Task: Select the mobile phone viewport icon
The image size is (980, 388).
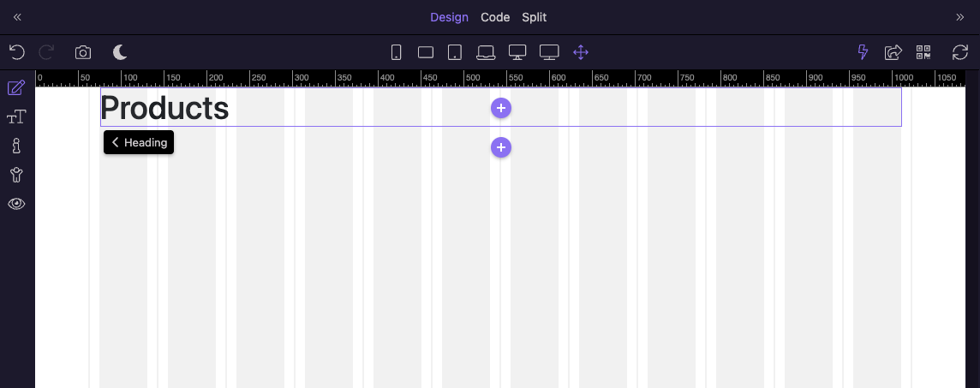Action: pos(396,52)
